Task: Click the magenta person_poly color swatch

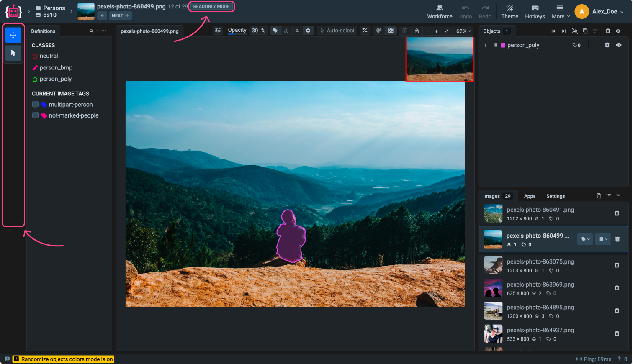Action: (503, 45)
